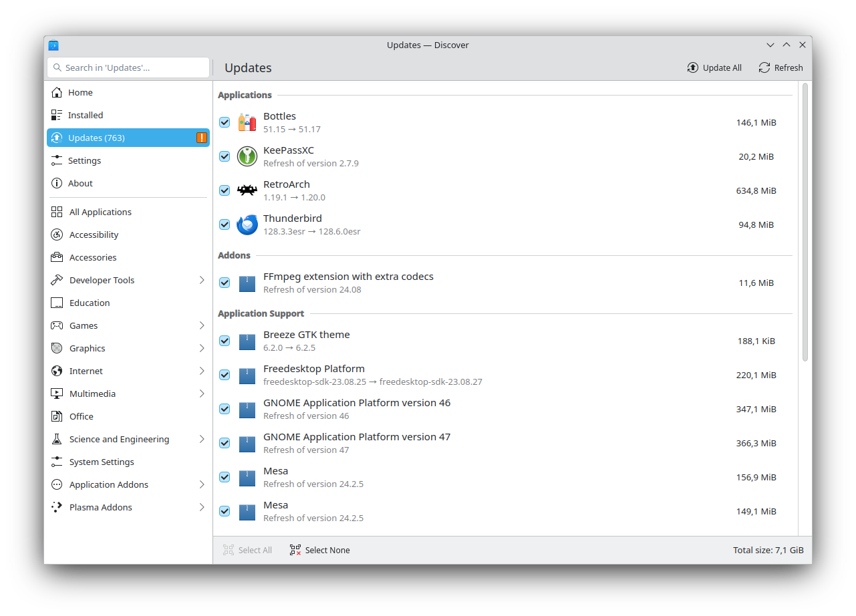Click the Breeze GTK theme package icon

tap(247, 341)
